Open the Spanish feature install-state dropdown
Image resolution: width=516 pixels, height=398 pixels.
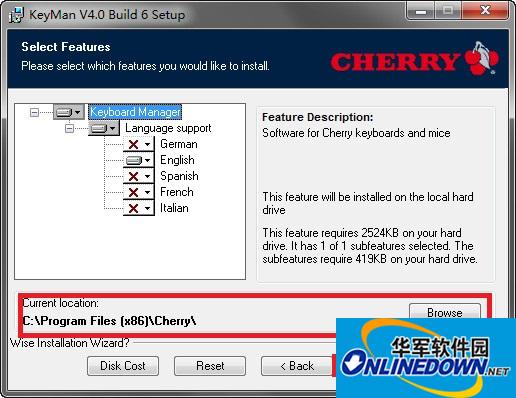139,176
